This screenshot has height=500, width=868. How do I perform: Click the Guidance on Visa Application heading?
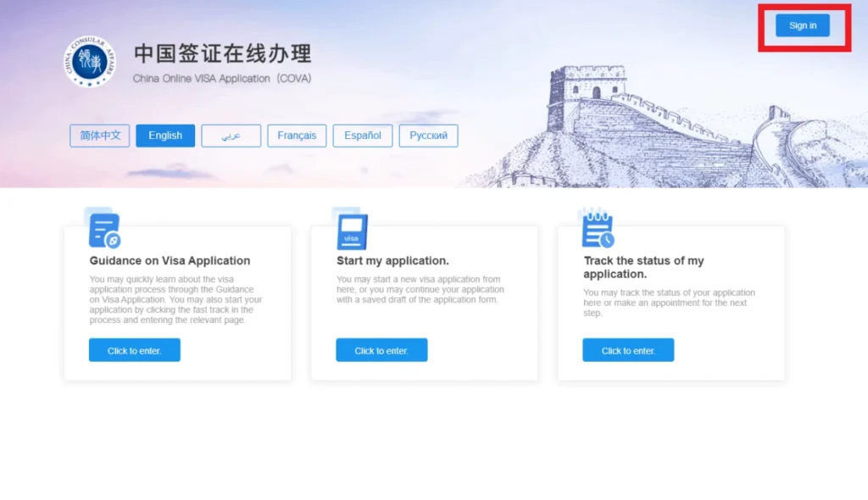170,261
